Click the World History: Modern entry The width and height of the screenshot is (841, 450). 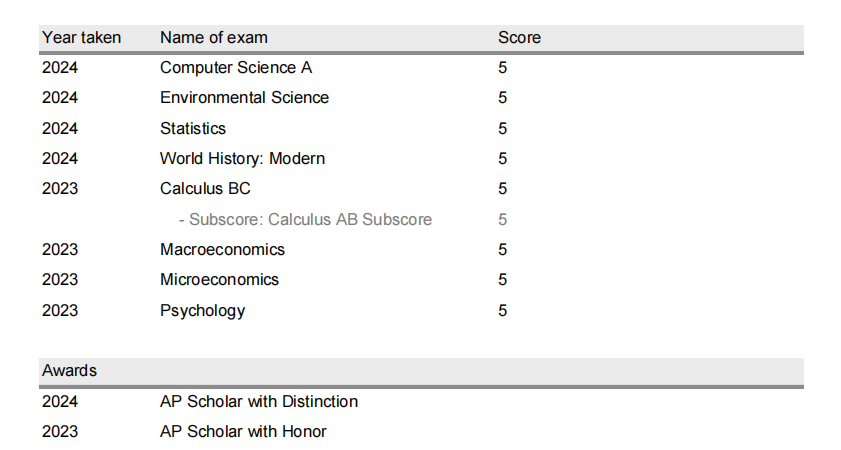[x=242, y=158]
